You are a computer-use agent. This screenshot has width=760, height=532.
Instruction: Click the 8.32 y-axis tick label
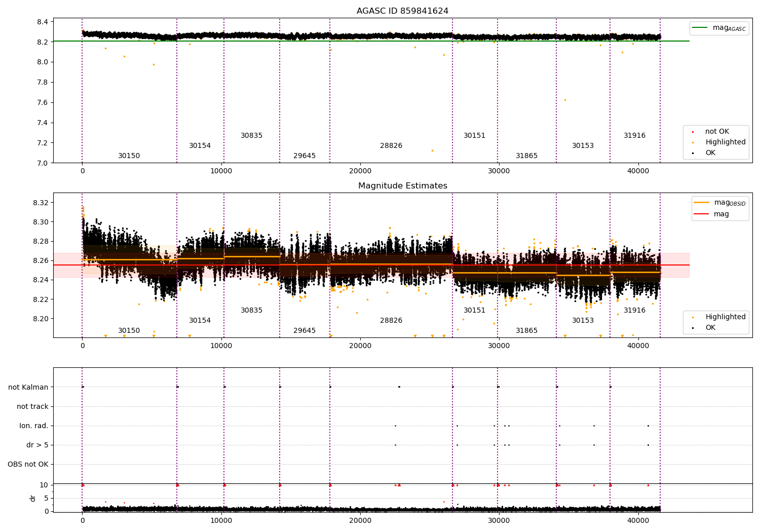(41, 203)
